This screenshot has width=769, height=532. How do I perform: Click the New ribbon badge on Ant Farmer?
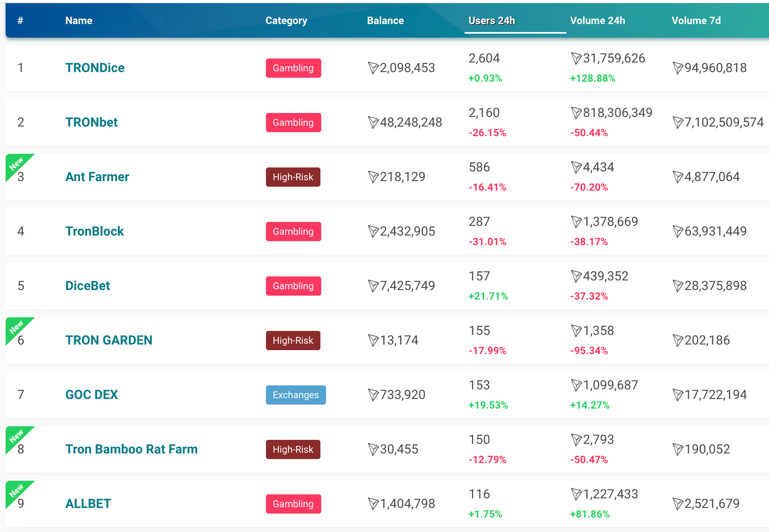[x=16, y=163]
